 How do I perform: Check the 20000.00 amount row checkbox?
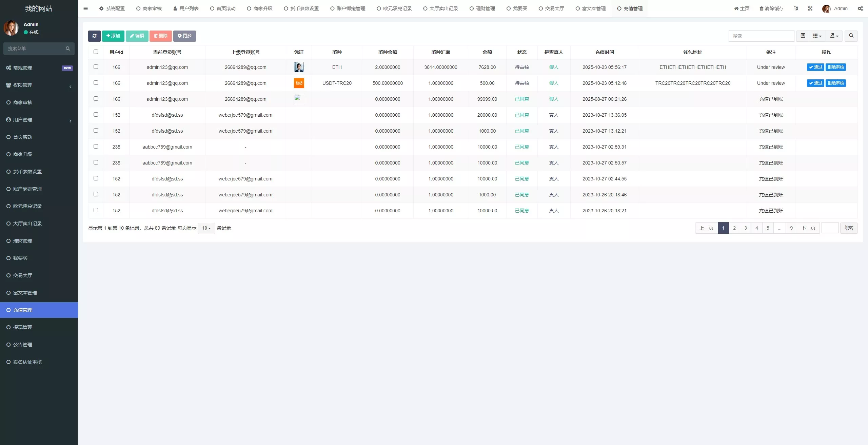[96, 115]
